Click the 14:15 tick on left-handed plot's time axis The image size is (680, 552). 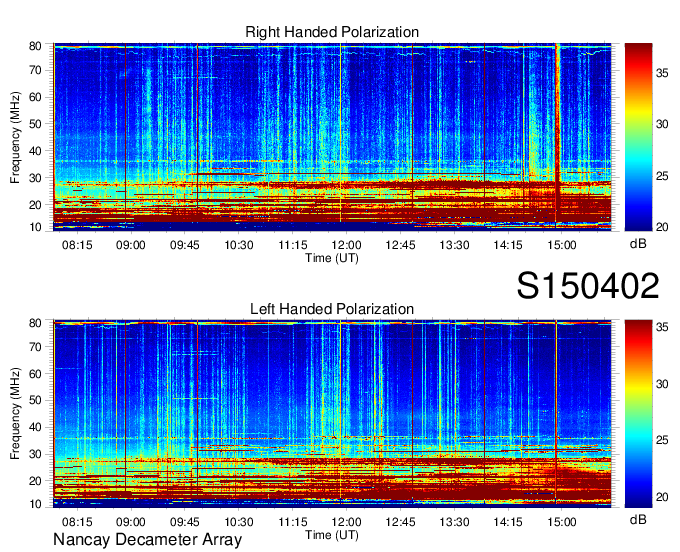(508, 522)
